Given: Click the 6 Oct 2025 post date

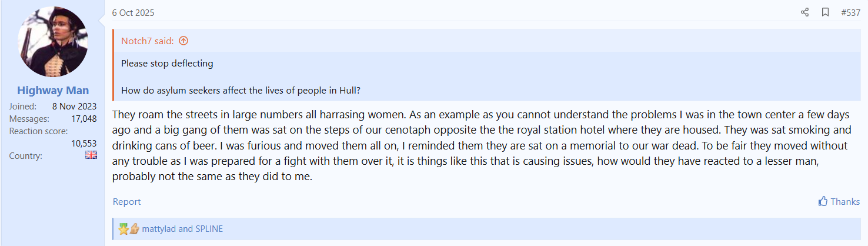Looking at the screenshot, I should (x=133, y=12).
